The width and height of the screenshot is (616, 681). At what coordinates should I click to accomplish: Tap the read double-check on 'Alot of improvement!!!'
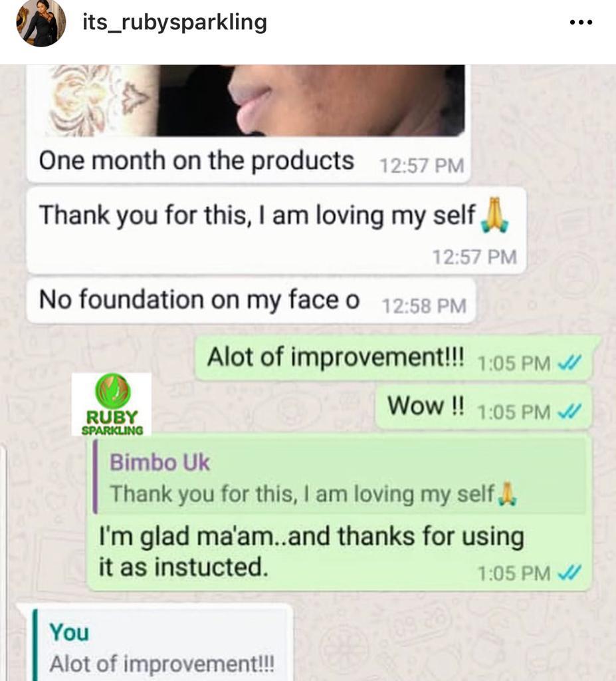(569, 364)
